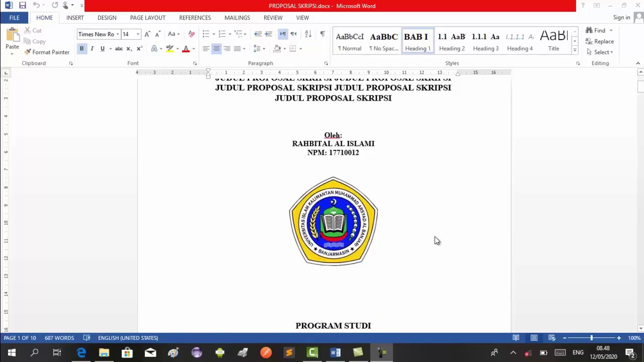Click the Save icon in Quick Access Toolbar
This screenshot has width=644, height=362.
click(x=23, y=6)
